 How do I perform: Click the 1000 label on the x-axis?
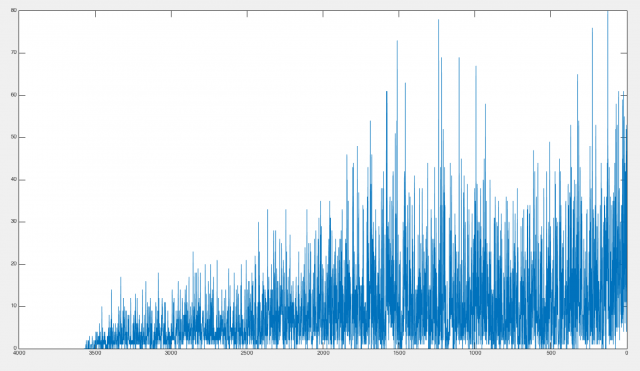[x=475, y=353]
